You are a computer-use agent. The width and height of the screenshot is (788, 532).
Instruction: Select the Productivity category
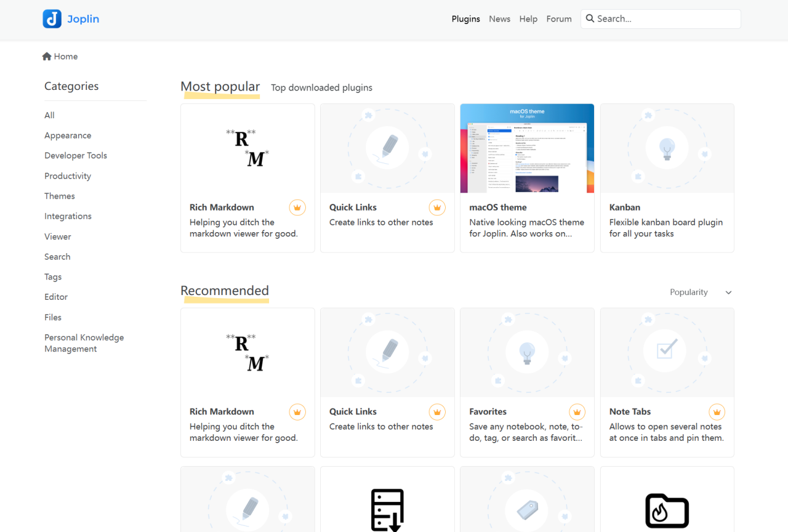coord(68,176)
